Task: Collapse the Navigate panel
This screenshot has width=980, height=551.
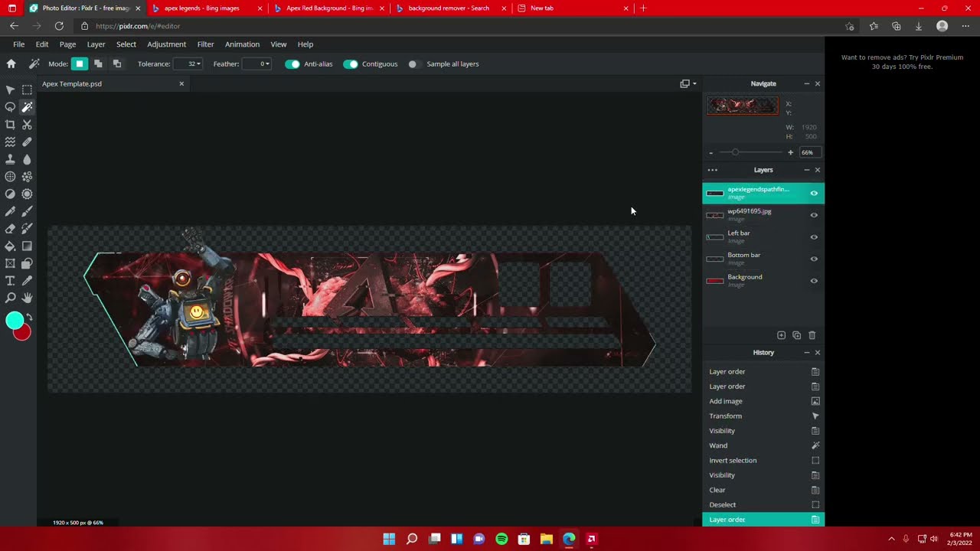Action: click(x=806, y=83)
